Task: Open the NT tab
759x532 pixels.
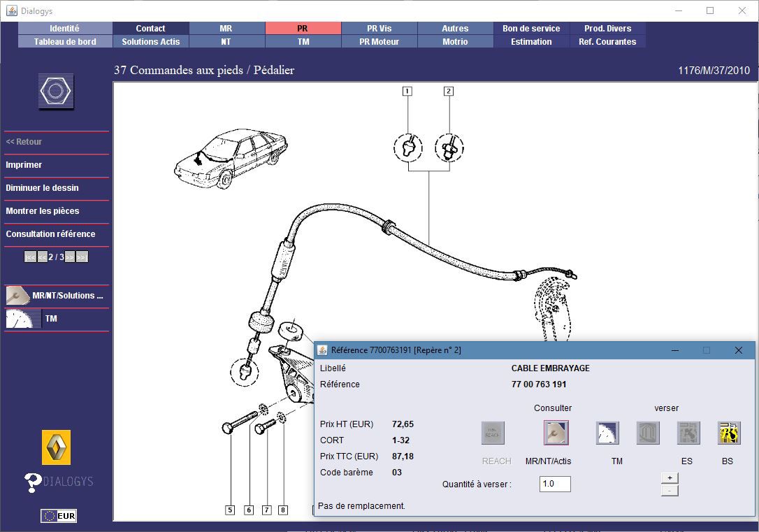Action: pos(226,42)
